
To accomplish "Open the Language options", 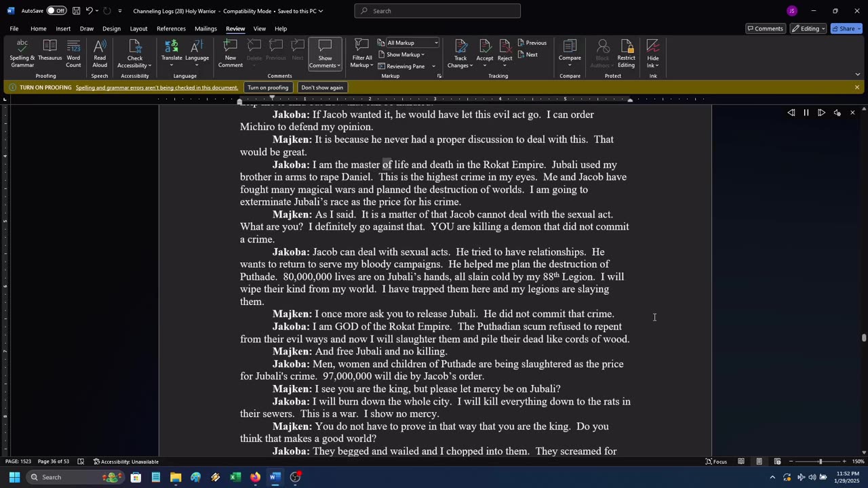I will [197, 54].
